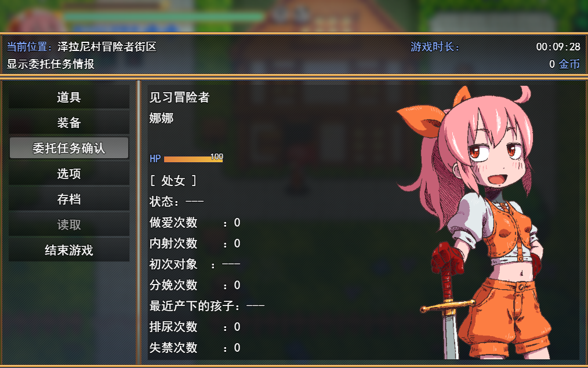This screenshot has width=588, height=368.
Task: Click the 状态 status line
Action: (176, 202)
